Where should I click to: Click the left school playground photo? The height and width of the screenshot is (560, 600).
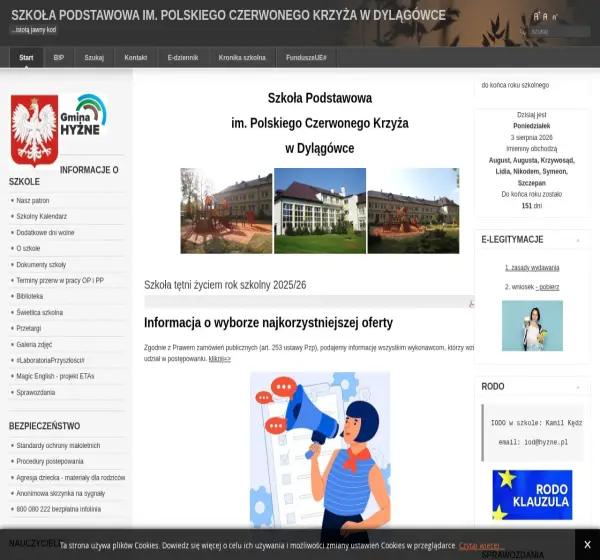(x=226, y=211)
